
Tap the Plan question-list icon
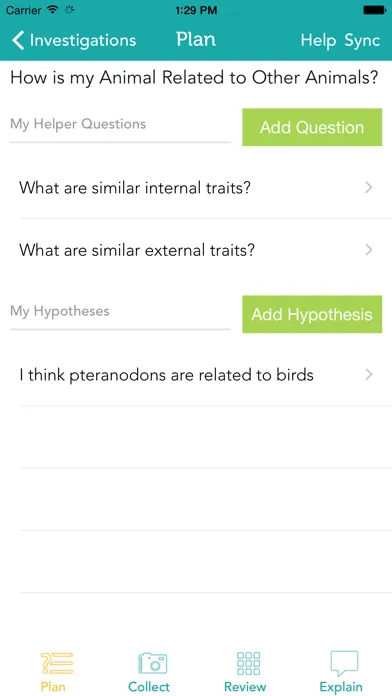click(56, 663)
